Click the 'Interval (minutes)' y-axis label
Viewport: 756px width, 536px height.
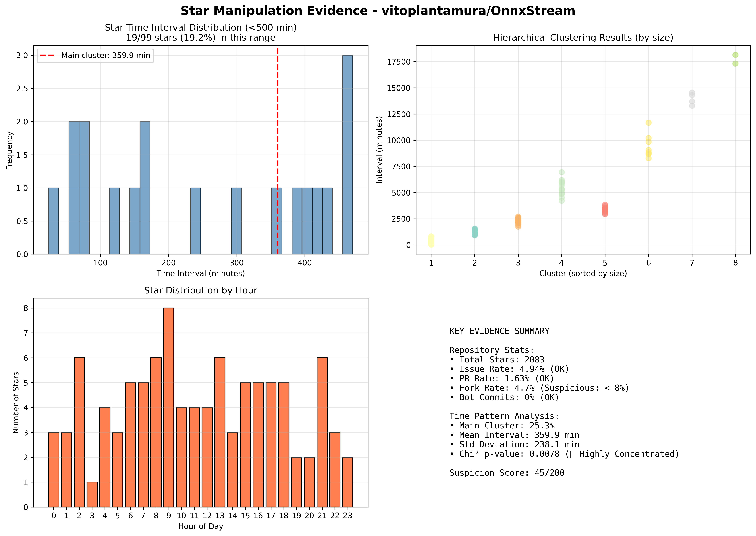coord(379,149)
